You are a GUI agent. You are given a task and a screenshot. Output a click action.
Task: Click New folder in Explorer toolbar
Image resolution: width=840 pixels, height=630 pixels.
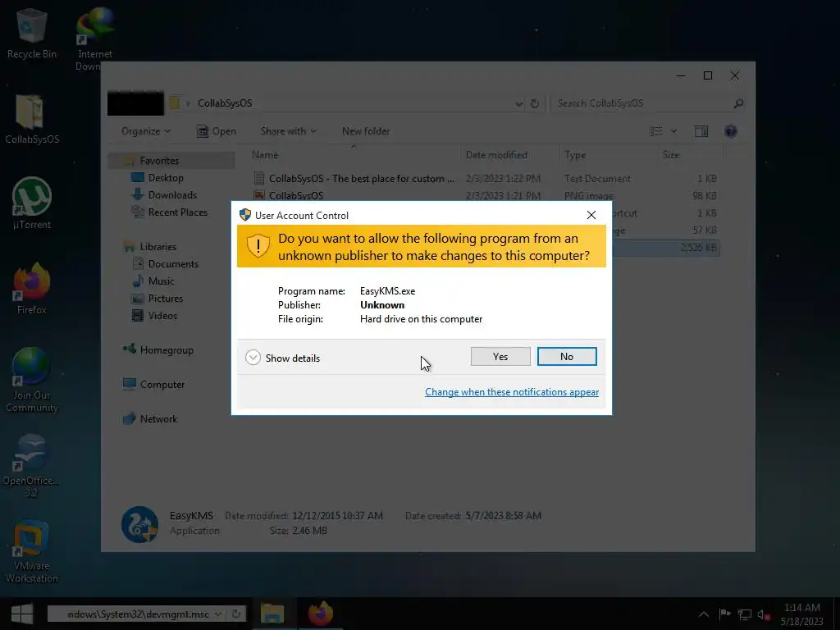point(366,131)
